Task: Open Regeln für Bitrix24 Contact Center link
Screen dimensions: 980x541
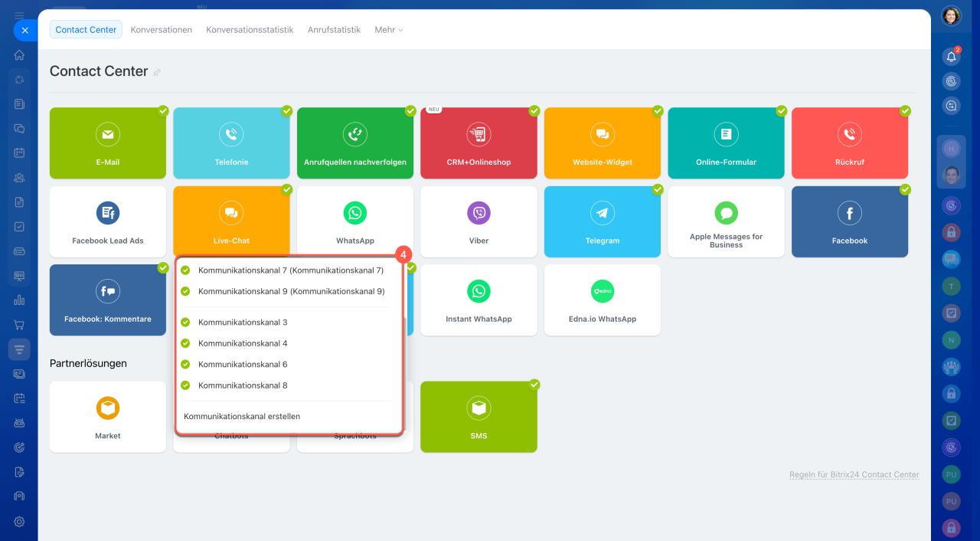Action: tap(854, 475)
